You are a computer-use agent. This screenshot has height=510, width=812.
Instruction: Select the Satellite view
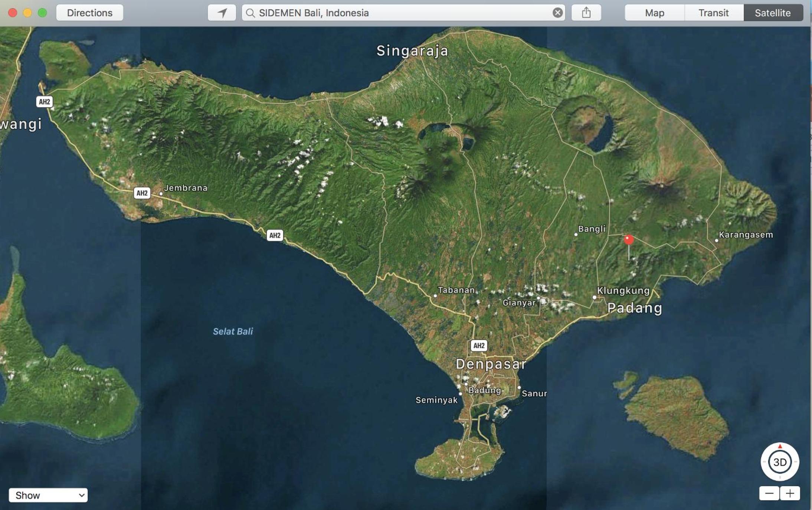773,13
